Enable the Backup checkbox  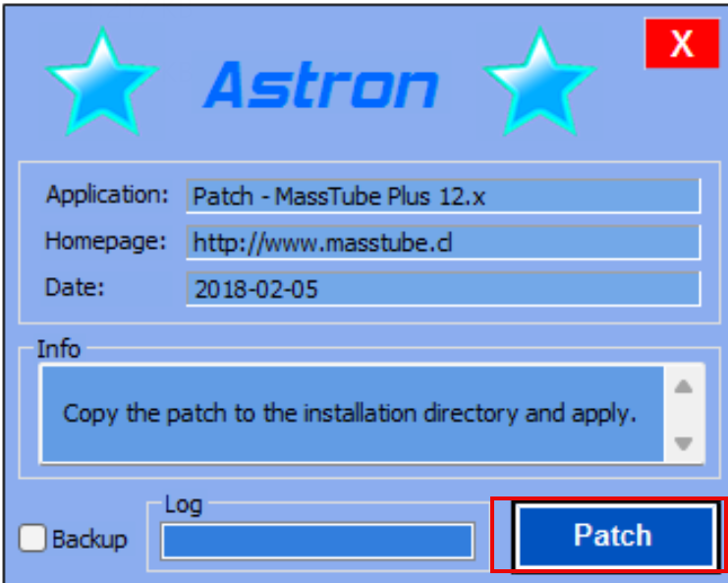[33, 539]
